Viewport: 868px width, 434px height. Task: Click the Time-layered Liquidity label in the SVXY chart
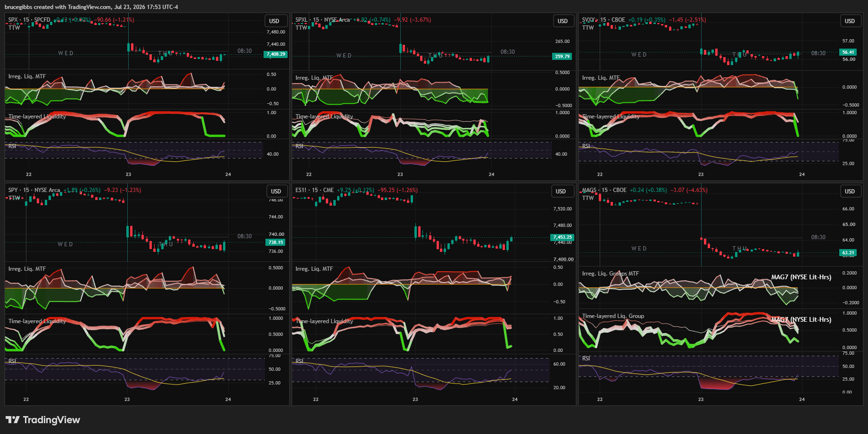(611, 117)
